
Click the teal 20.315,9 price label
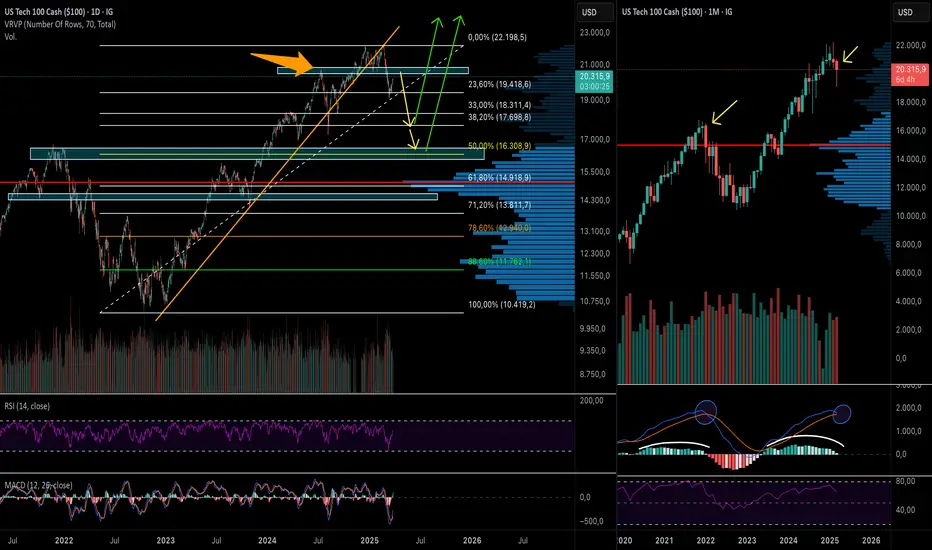click(594, 81)
